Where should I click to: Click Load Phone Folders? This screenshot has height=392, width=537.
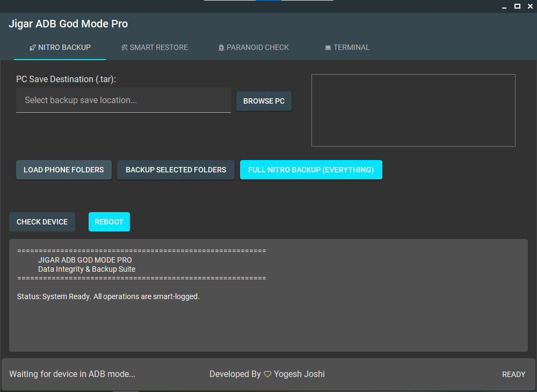(x=63, y=169)
